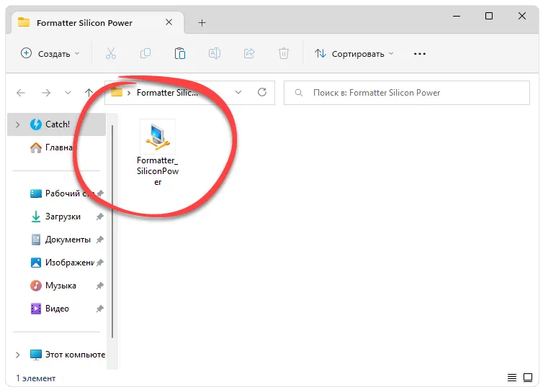The width and height of the screenshot is (543, 392).
Task: Click the Cut scissors icon
Action: 111,54
